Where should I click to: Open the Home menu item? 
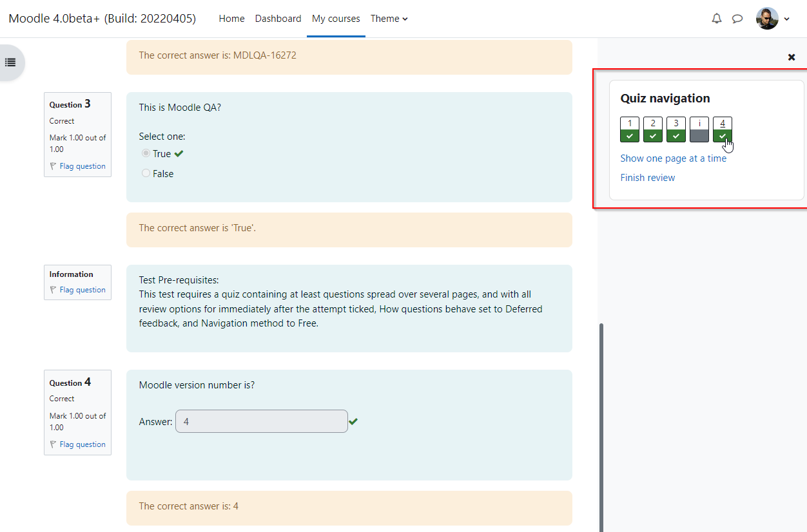tap(231, 19)
